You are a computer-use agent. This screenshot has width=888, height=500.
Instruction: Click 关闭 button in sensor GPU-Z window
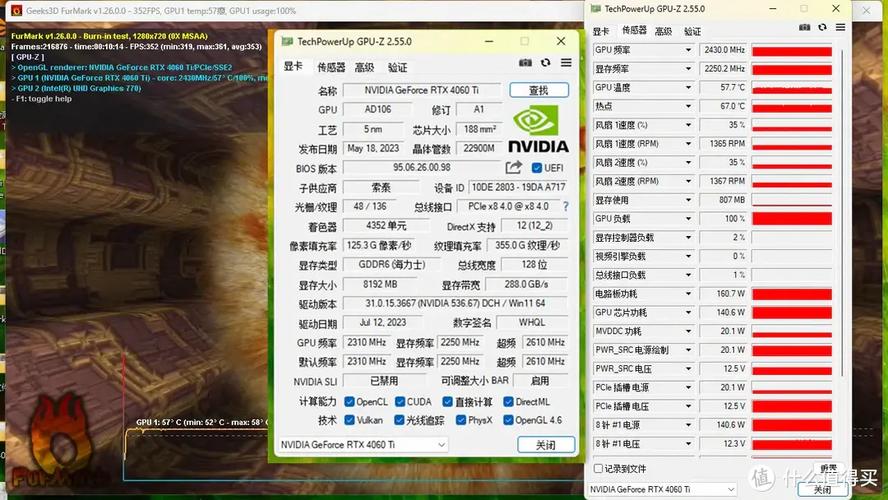(822, 490)
